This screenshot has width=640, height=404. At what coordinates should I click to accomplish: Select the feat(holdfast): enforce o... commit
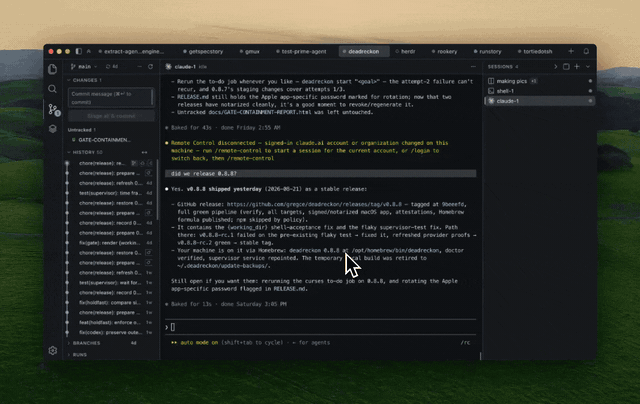coord(110,322)
